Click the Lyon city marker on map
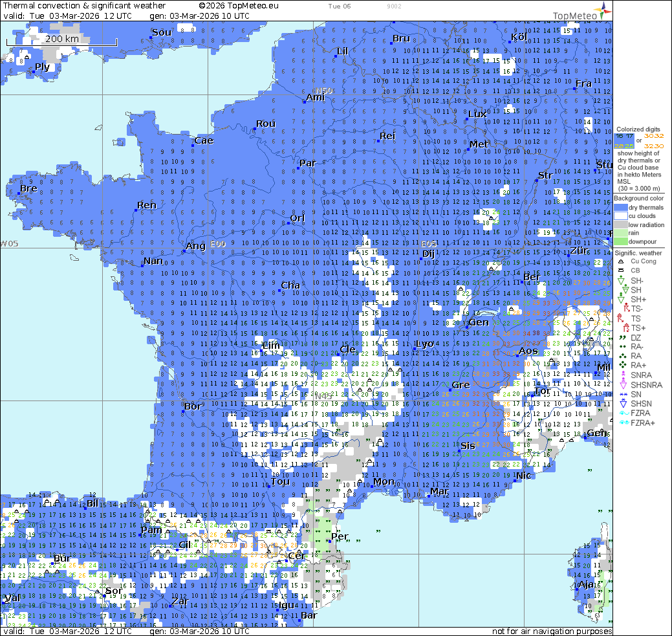The width and height of the screenshot is (672, 636). 414,349
